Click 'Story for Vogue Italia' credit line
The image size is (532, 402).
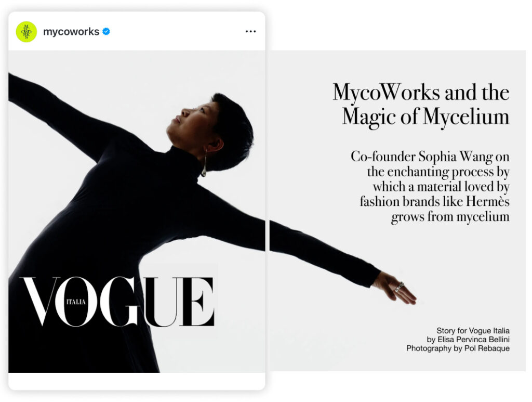(x=473, y=330)
